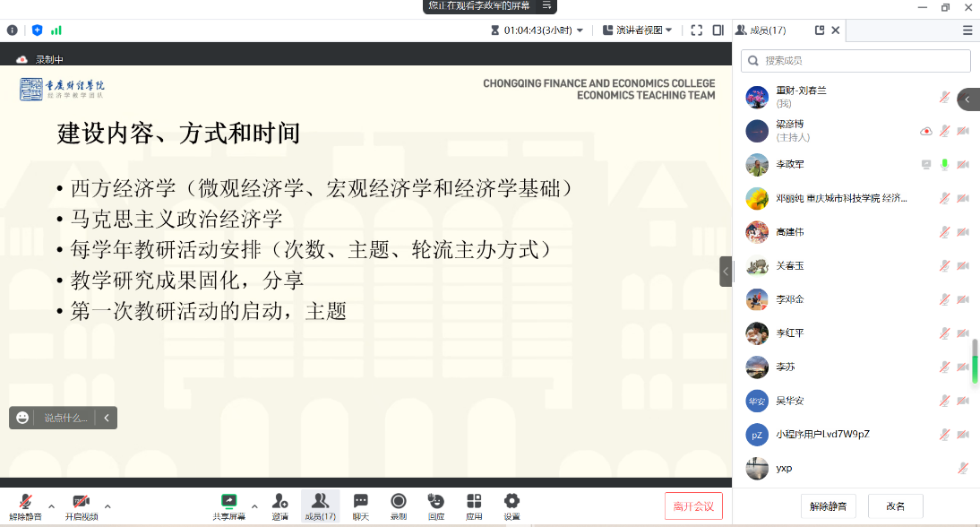This screenshot has height=527, width=980.
Task: Turn on camera with 开启视频
Action: (x=82, y=505)
